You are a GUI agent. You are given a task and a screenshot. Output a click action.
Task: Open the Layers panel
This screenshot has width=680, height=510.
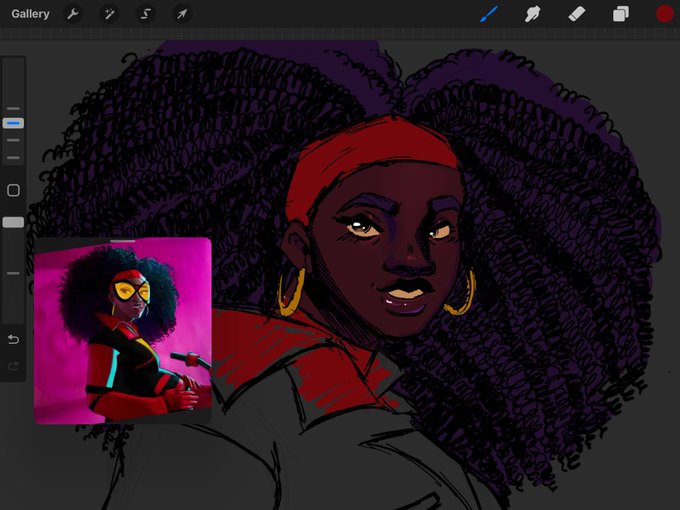(621, 14)
